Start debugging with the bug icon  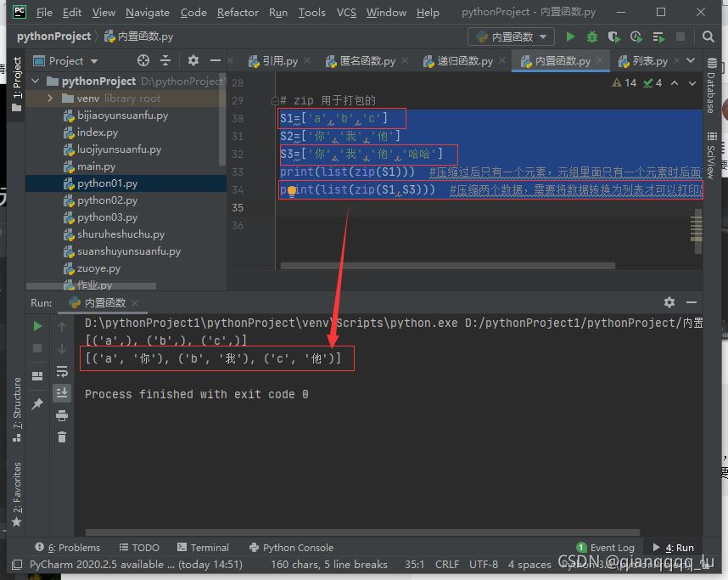[592, 37]
